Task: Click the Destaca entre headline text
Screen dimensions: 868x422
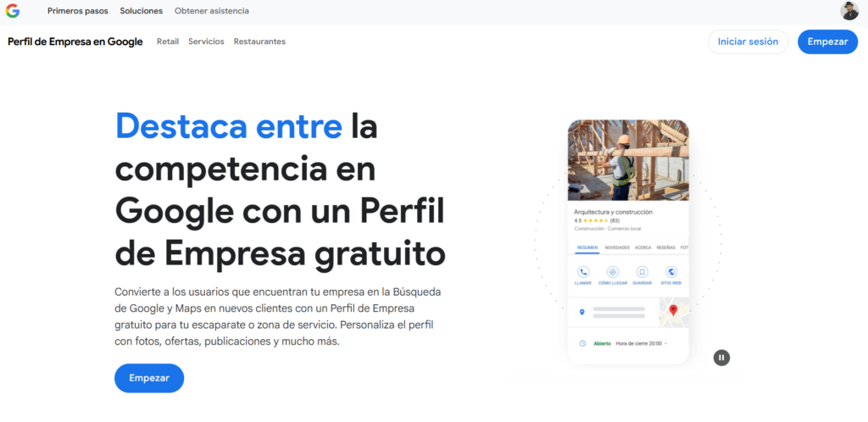Action: 229,125
